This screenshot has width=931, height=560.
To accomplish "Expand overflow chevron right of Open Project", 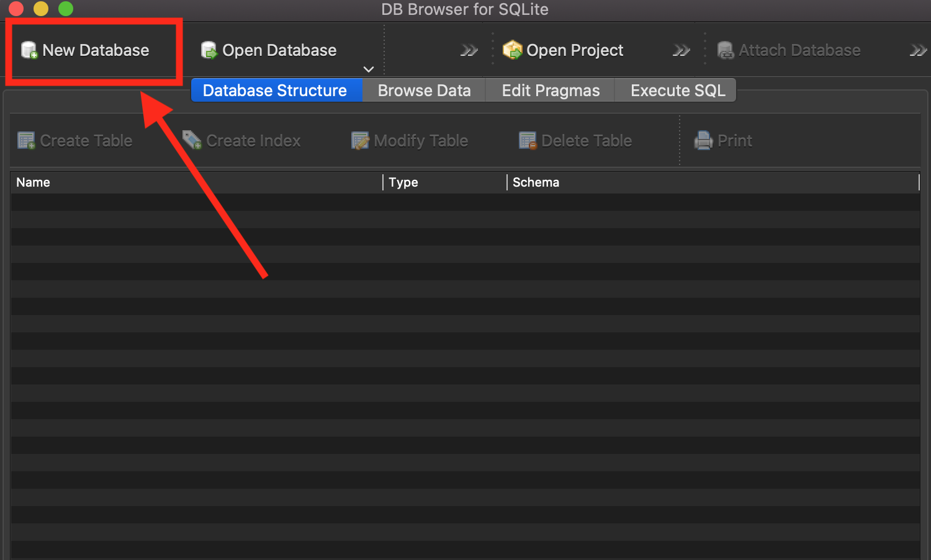I will click(x=681, y=50).
